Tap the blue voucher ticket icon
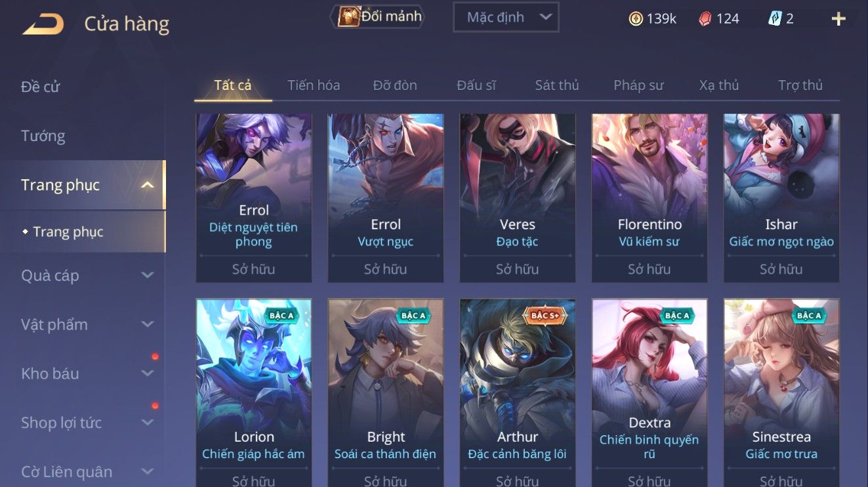Image resolution: width=868 pixels, height=487 pixels. [775, 18]
